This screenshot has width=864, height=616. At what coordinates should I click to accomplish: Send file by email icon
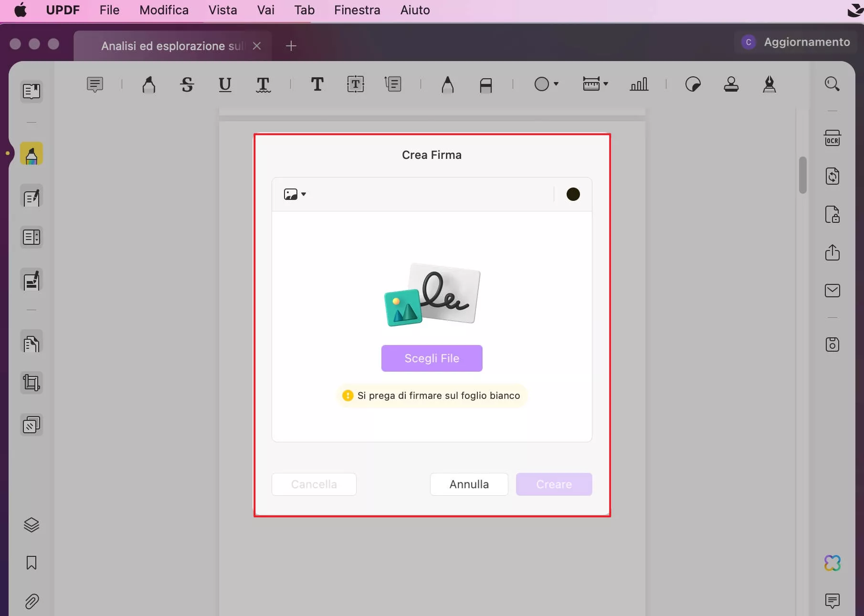point(832,291)
